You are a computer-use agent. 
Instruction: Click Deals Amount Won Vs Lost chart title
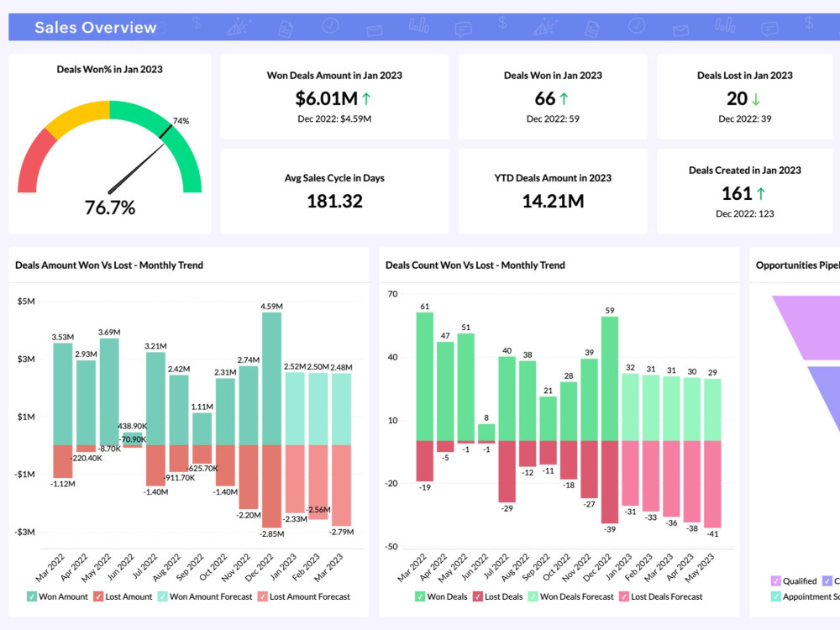(108, 265)
